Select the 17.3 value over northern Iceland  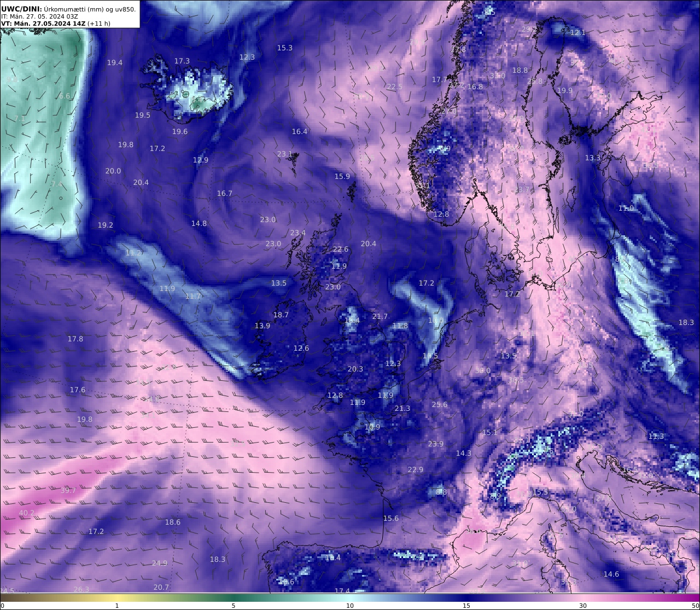182,61
